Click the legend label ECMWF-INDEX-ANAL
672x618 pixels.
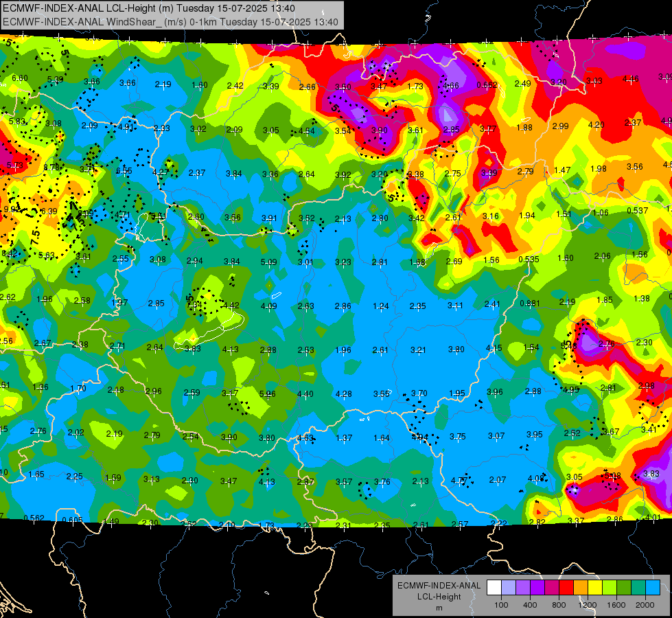pyautogui.click(x=439, y=586)
